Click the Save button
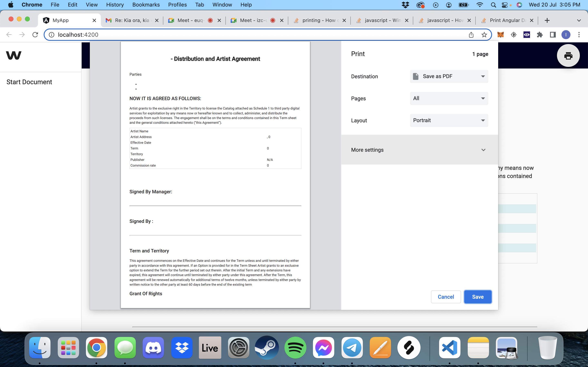The height and width of the screenshot is (367, 588). point(478,297)
